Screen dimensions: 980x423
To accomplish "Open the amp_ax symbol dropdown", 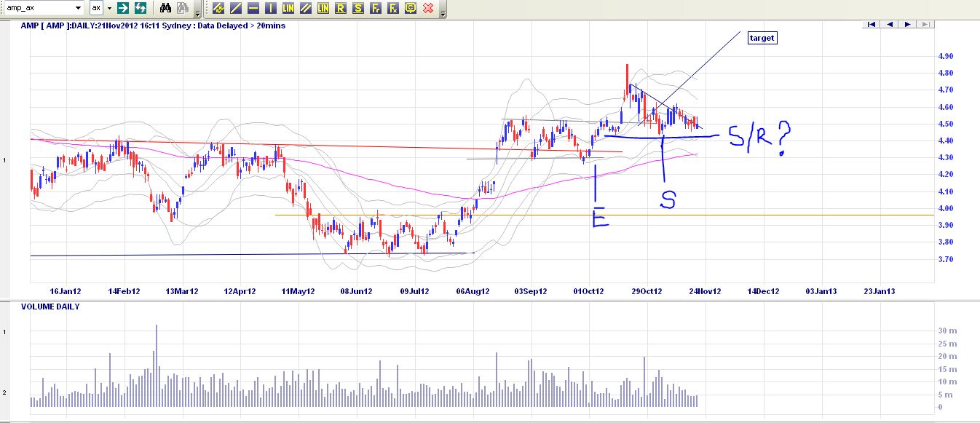I will pyautogui.click(x=78, y=8).
